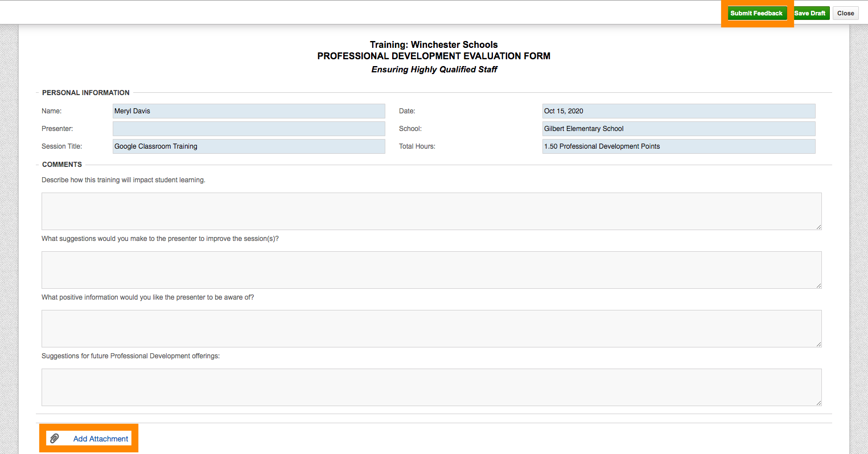Click the Session Title field with Google Classroom Training
Viewport: 868px width, 454px height.
pos(249,146)
